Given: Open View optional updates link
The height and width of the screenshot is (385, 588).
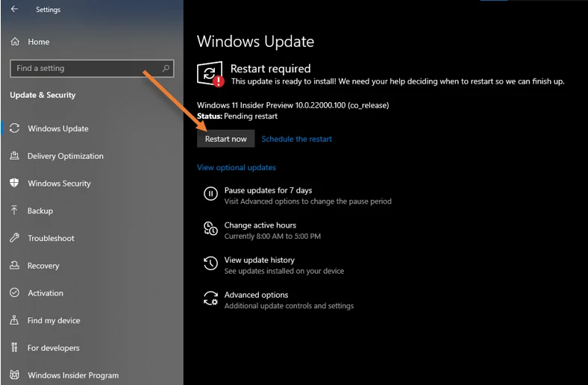Looking at the screenshot, I should pos(237,167).
